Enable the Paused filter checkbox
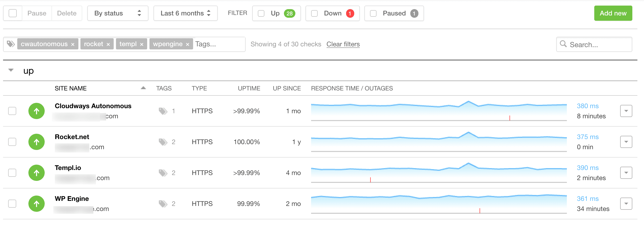 373,13
